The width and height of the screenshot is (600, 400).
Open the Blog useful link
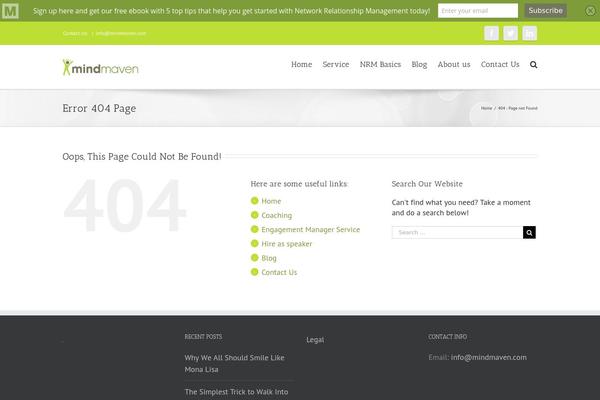point(269,258)
